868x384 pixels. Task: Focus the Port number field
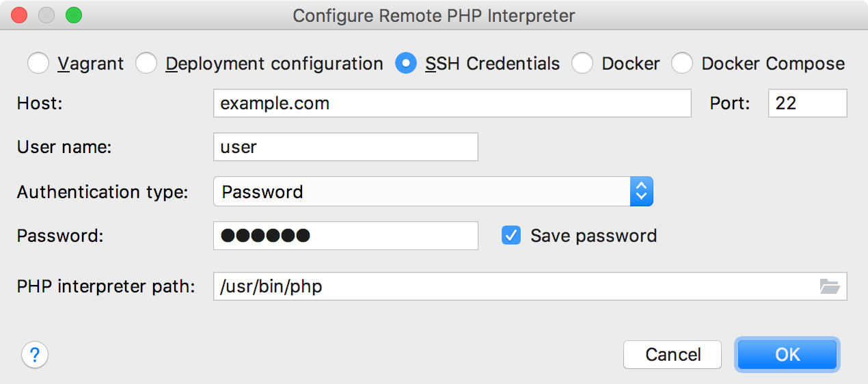[807, 103]
